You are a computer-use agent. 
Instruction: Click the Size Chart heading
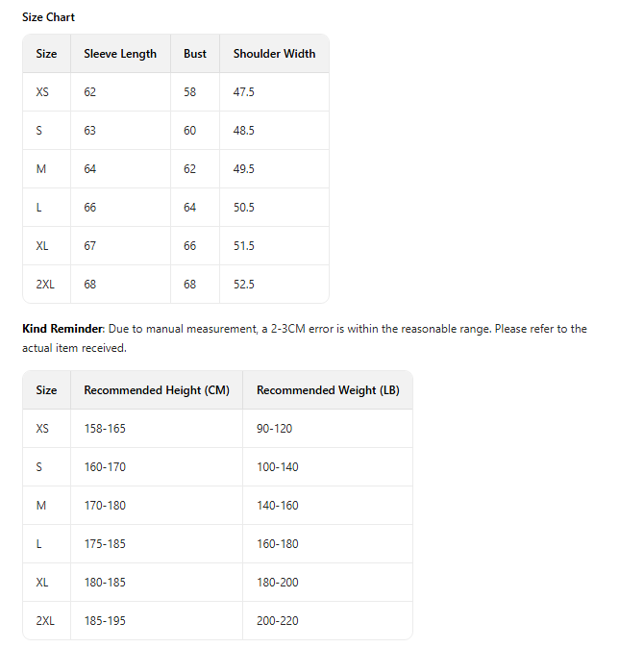tap(48, 17)
